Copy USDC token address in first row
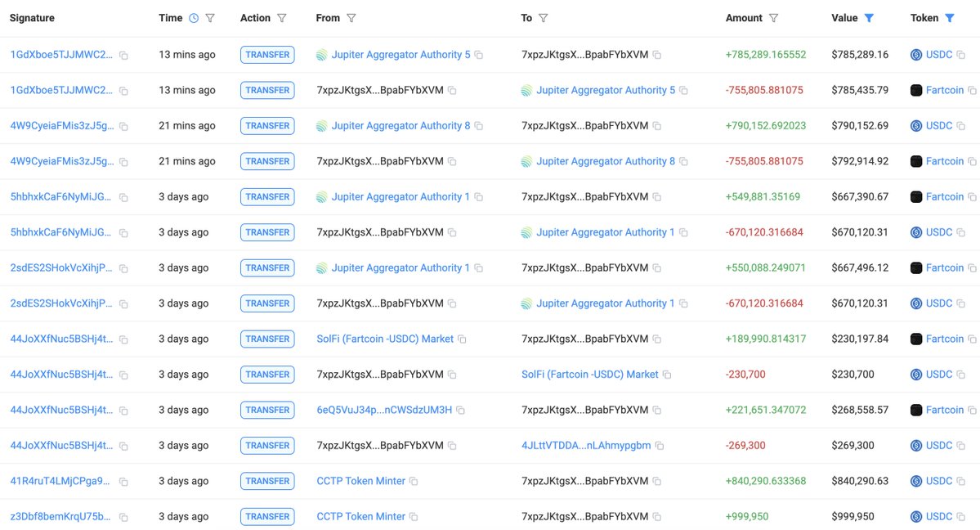The height and width of the screenshot is (530, 980). point(961,55)
